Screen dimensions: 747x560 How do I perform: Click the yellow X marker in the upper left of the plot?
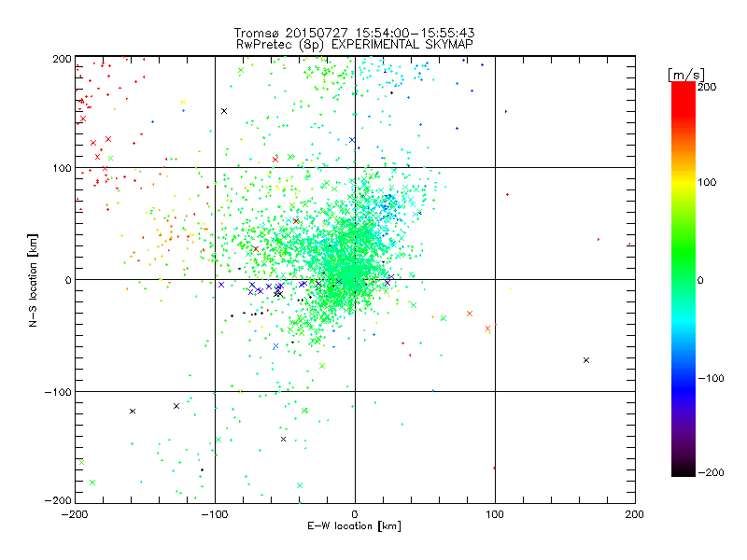(x=182, y=103)
